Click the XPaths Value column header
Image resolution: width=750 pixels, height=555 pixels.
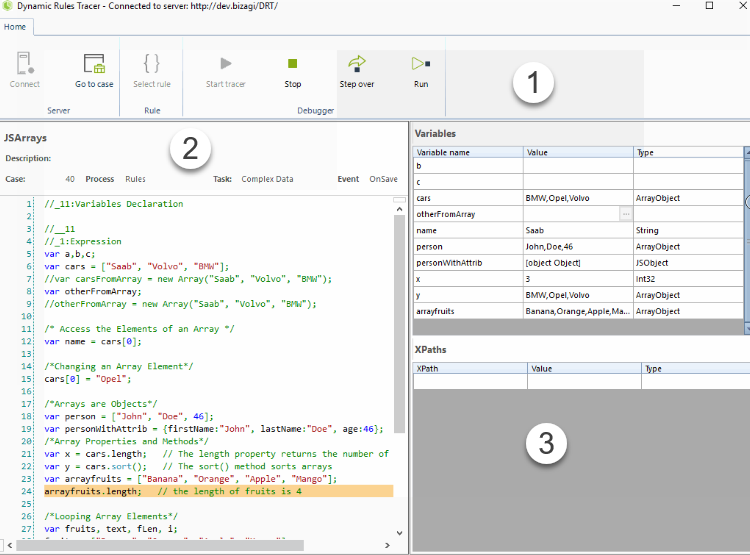[584, 368]
